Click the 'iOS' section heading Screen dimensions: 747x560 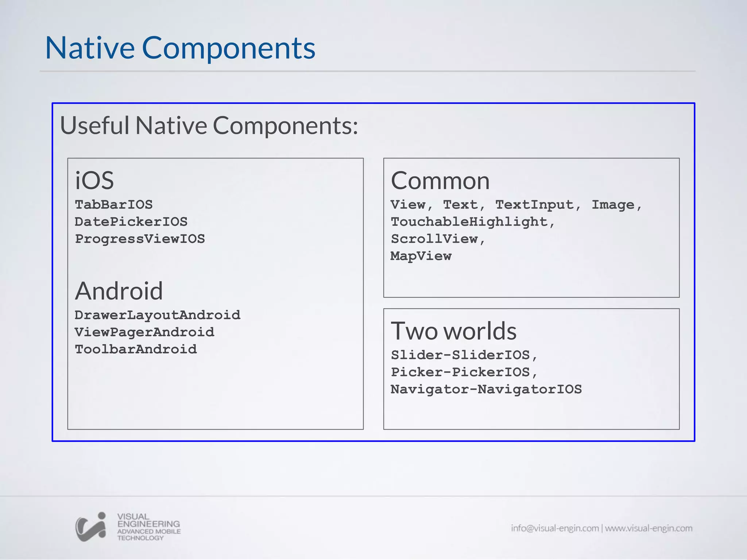point(94,180)
